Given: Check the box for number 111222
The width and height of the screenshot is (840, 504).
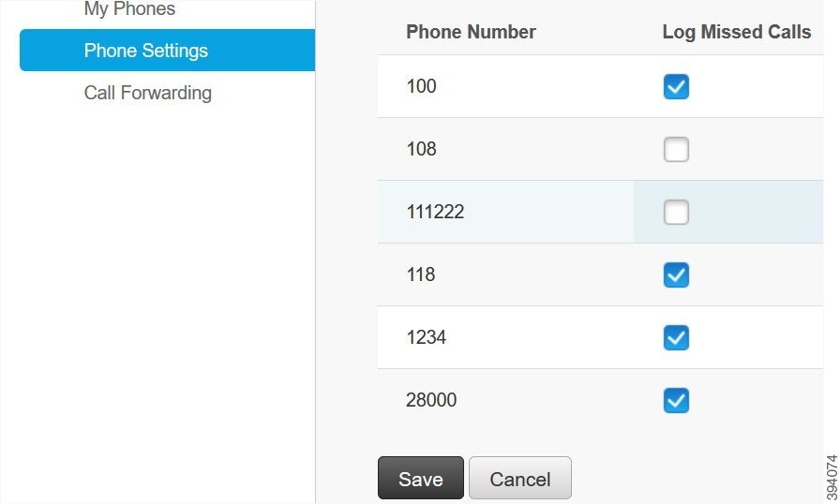Looking at the screenshot, I should click(676, 213).
